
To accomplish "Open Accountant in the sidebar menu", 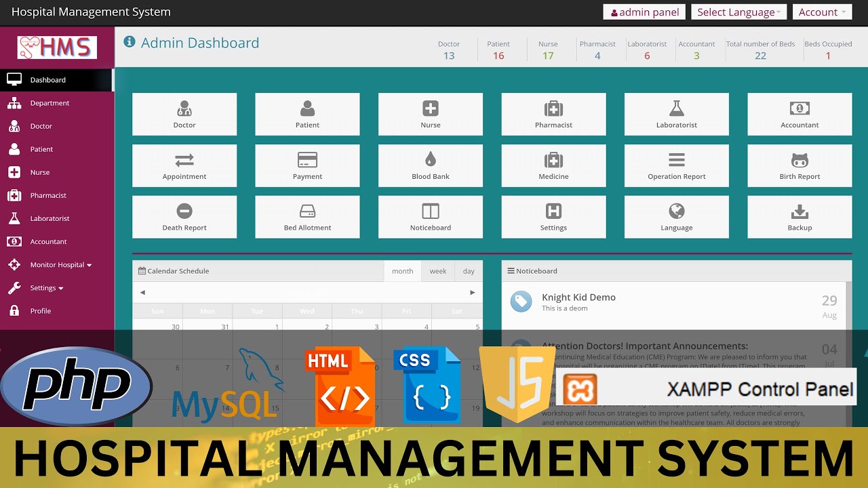I will click(57, 241).
